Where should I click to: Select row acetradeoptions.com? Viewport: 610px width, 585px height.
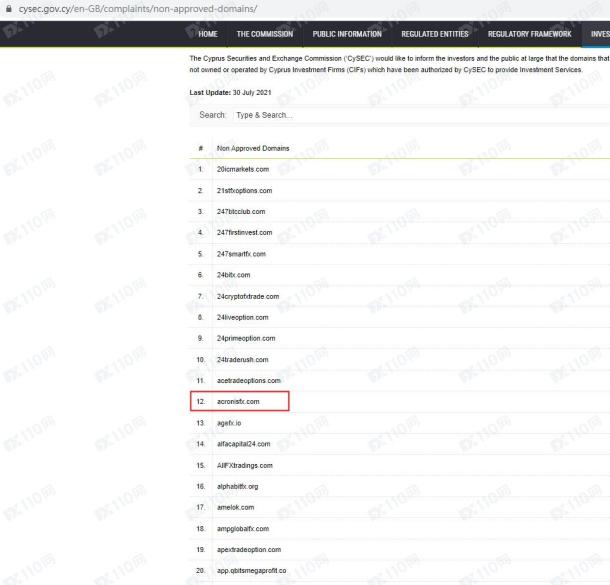400,380
